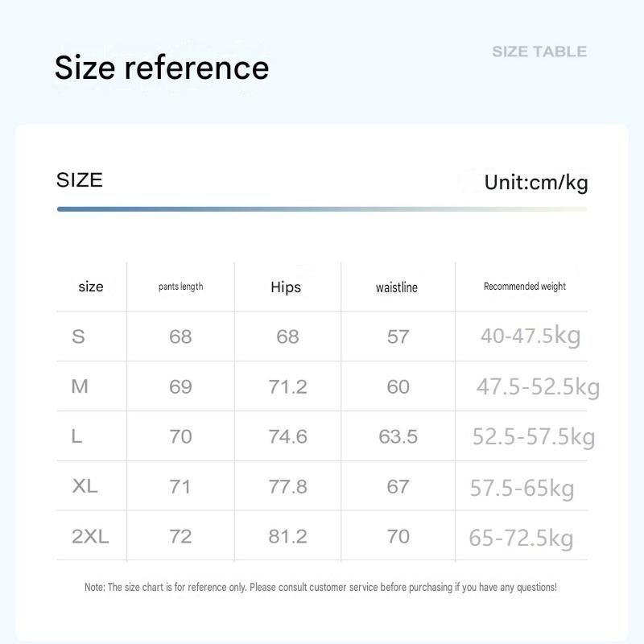
Task: Click the pants length column header
Action: coord(180,287)
